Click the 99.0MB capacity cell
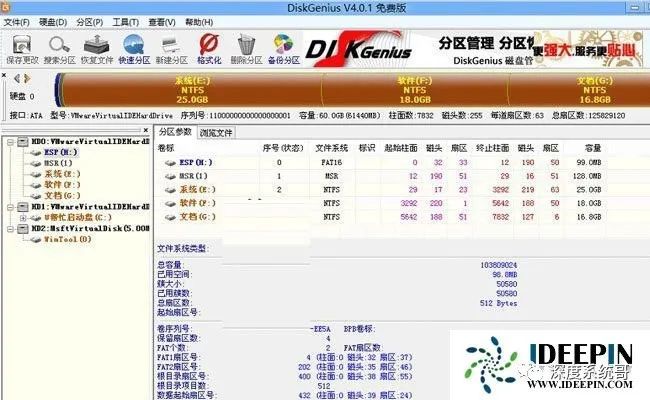The image size is (650, 400). point(589,162)
